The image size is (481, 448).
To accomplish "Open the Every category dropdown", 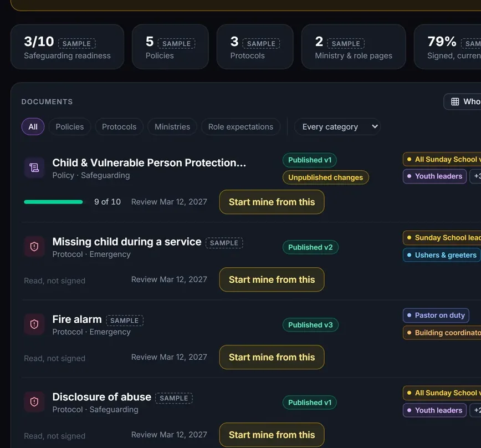I will click(x=337, y=127).
